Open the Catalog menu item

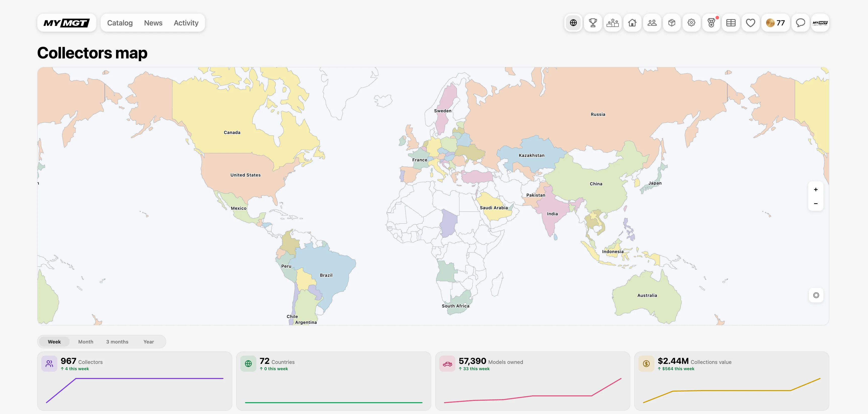(120, 23)
